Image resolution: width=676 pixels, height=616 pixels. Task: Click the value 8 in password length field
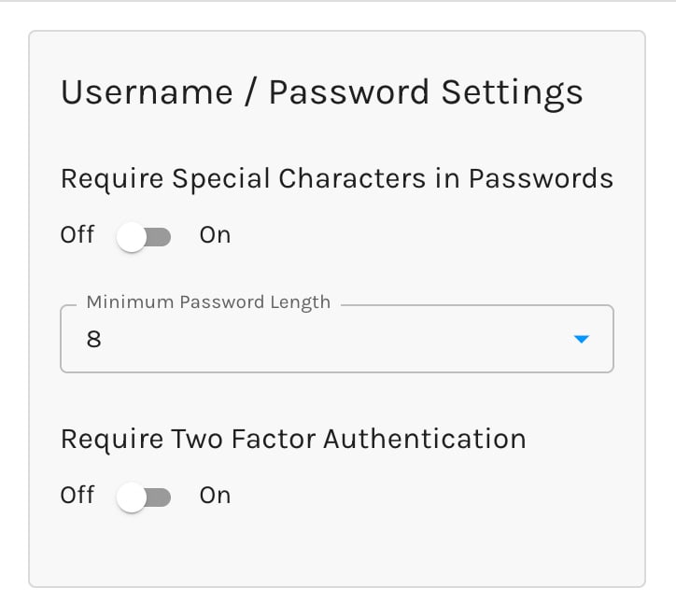click(x=93, y=340)
